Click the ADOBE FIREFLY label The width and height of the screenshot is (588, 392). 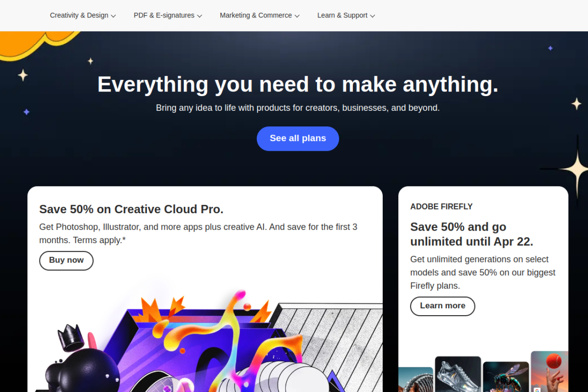[x=441, y=207]
